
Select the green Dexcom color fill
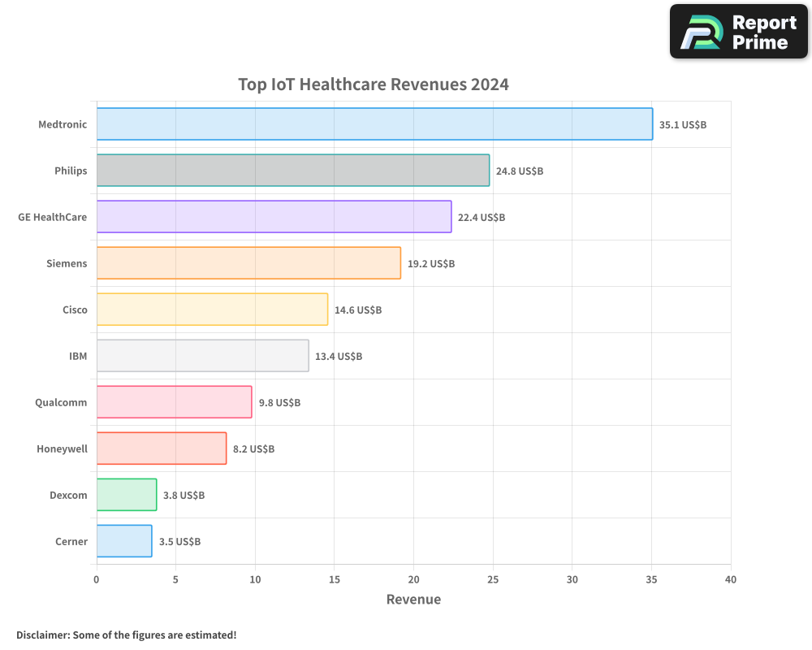126,495
